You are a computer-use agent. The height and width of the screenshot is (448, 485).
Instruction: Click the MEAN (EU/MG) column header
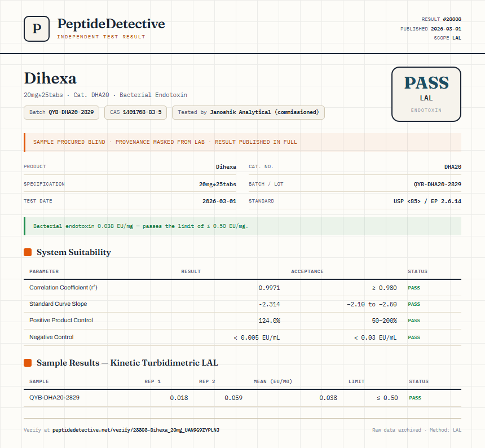click(273, 381)
